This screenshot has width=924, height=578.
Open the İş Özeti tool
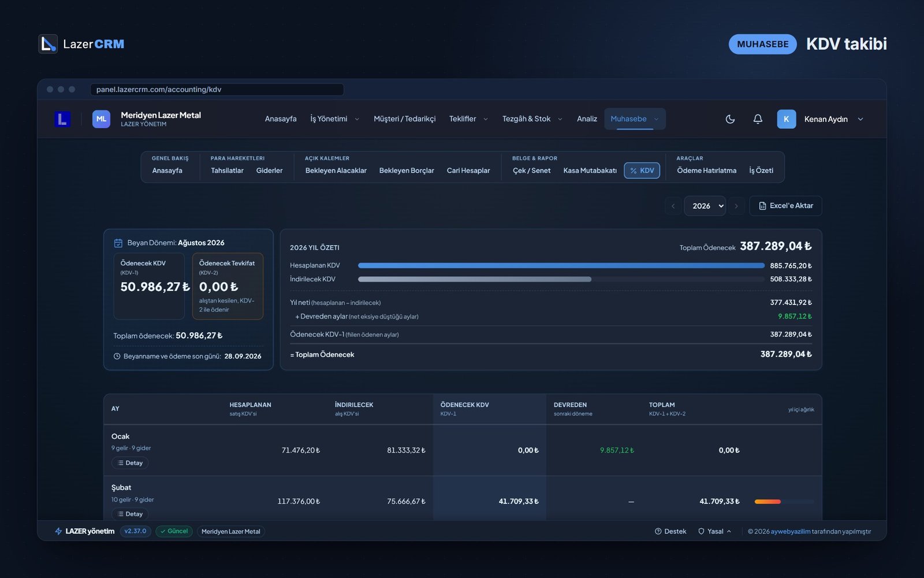click(x=761, y=171)
